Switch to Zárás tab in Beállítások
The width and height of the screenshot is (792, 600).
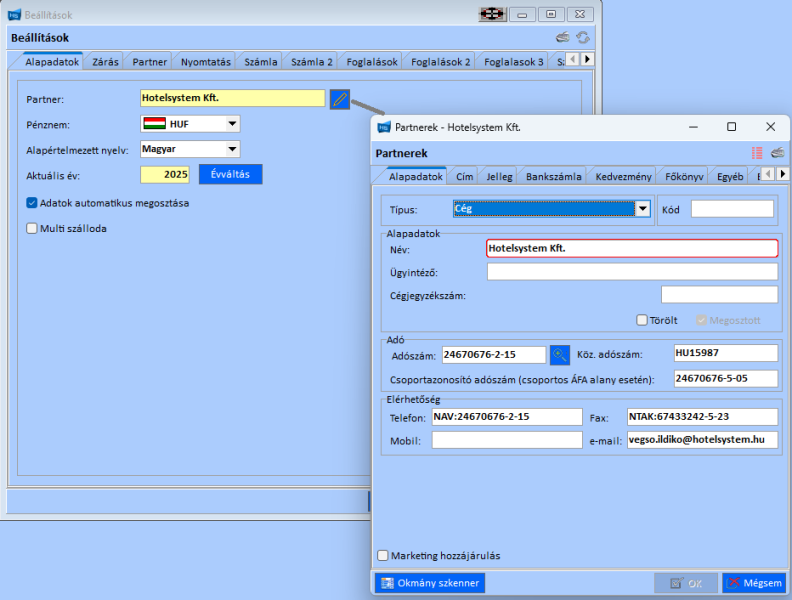(x=105, y=62)
